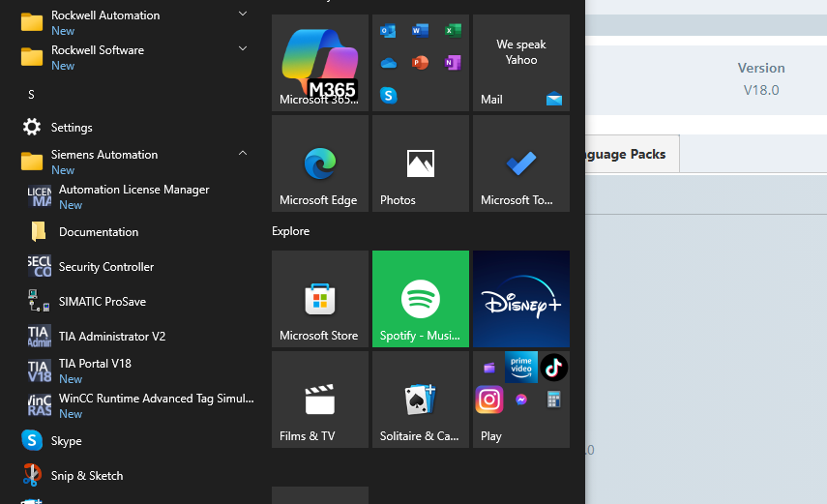Open WinCC Runtime Advanced Tag Simulator
827x504 pixels.
coord(139,406)
